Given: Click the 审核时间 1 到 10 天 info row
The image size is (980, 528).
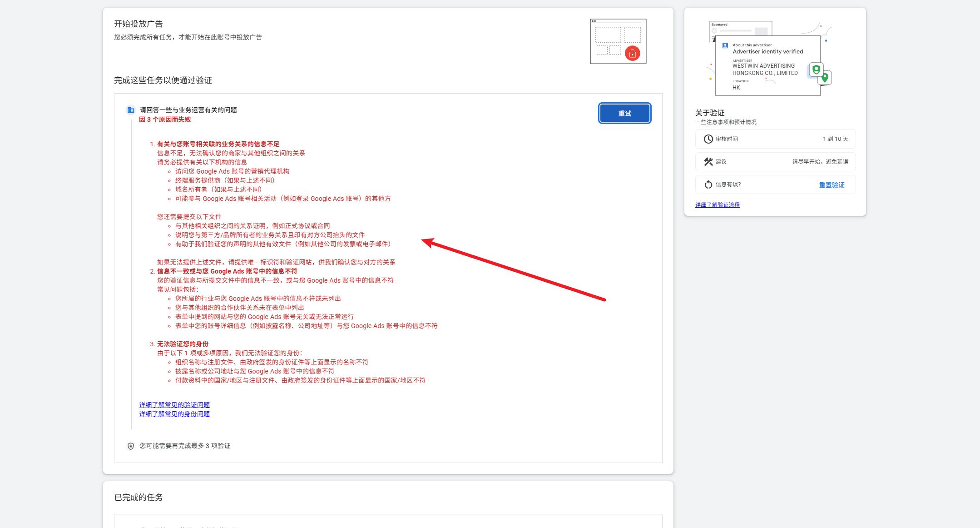Looking at the screenshot, I should [x=775, y=139].
